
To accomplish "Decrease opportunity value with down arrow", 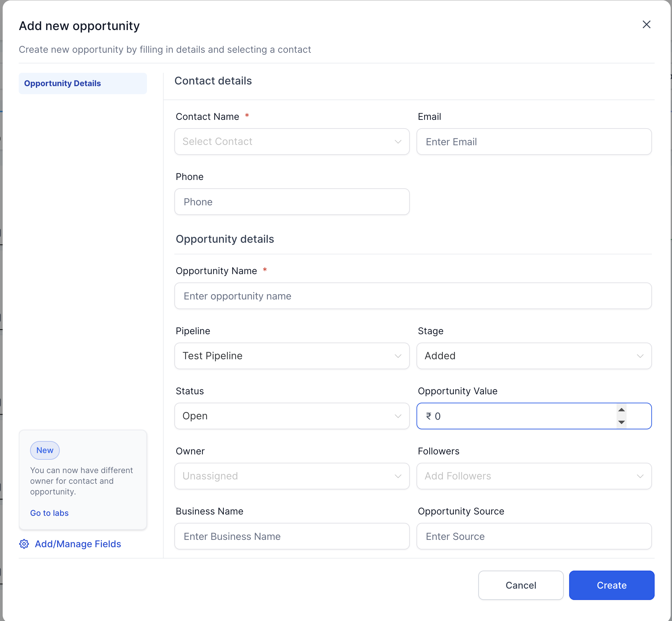I will click(621, 422).
